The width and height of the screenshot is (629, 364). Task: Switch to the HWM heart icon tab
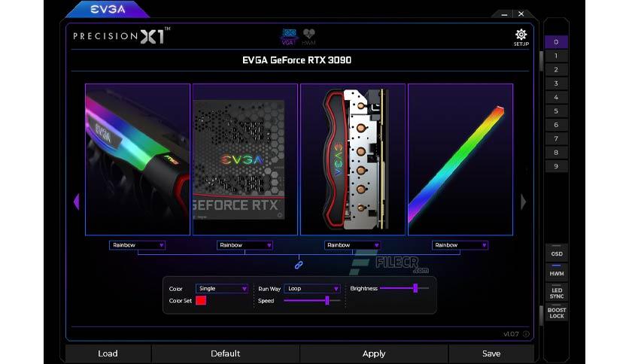[309, 37]
